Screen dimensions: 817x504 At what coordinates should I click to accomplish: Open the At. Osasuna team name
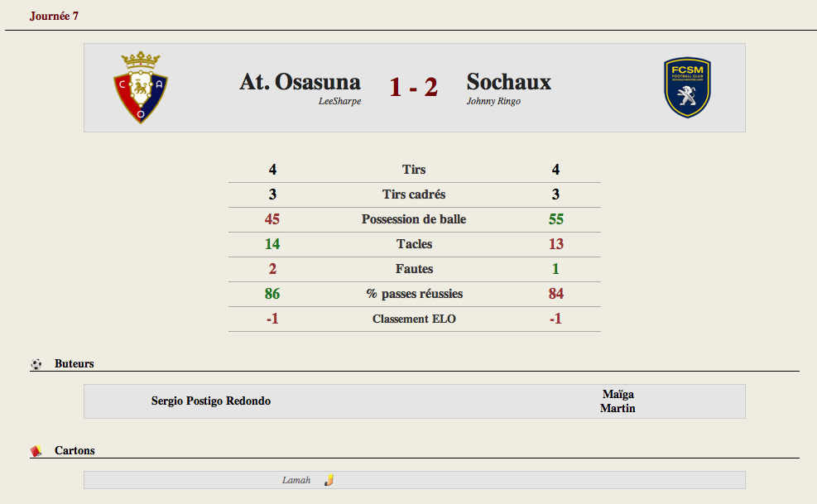[300, 82]
